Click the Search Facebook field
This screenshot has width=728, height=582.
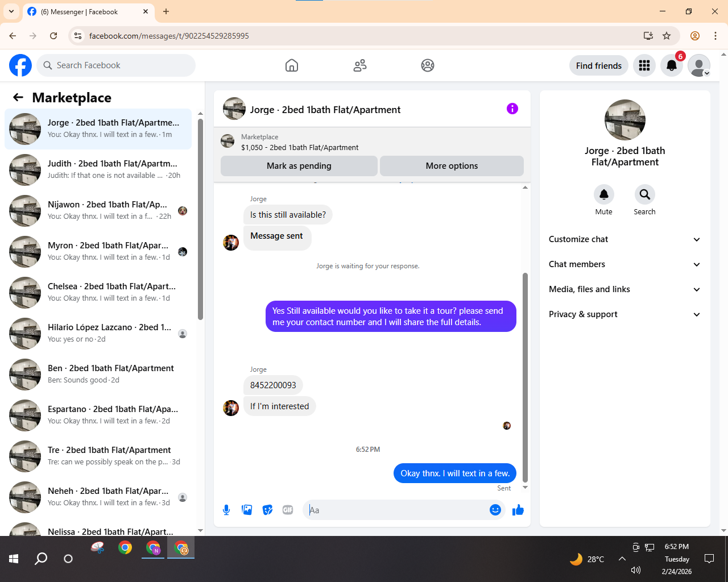pos(116,65)
